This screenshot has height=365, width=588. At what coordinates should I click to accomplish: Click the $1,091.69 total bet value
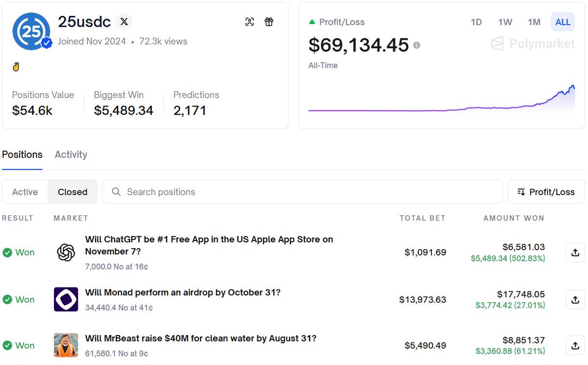(425, 253)
